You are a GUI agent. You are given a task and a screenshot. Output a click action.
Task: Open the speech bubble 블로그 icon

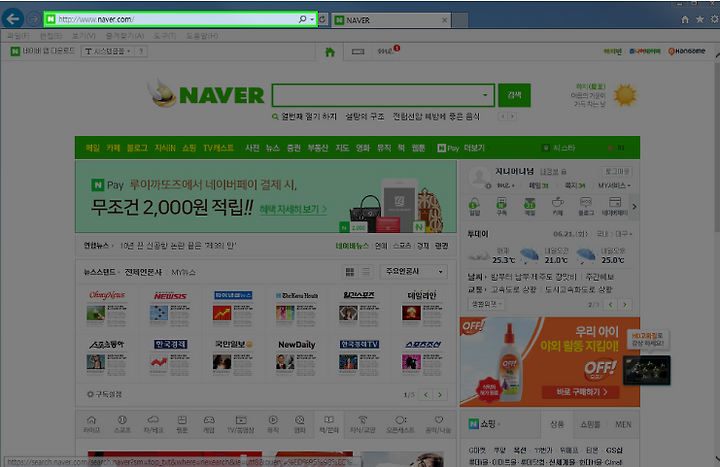pos(586,206)
